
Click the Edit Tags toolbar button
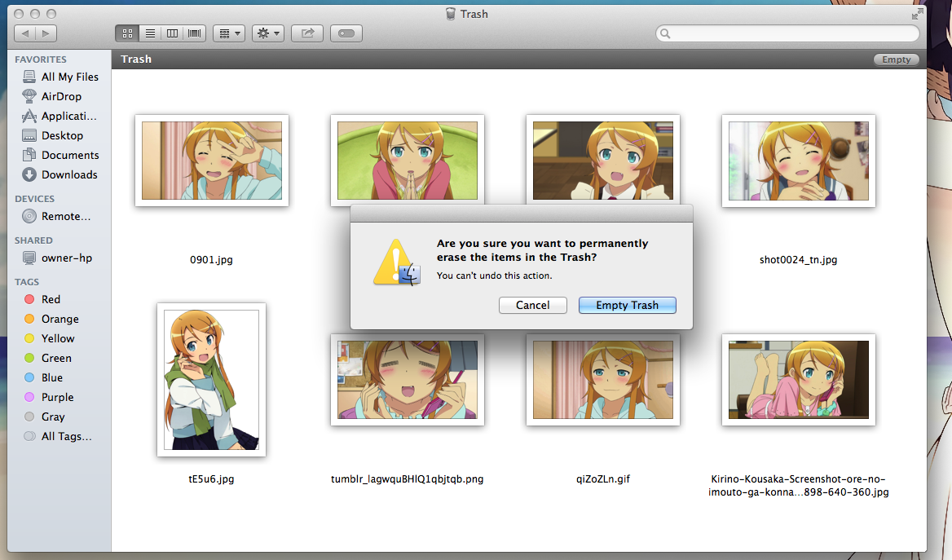coord(346,33)
